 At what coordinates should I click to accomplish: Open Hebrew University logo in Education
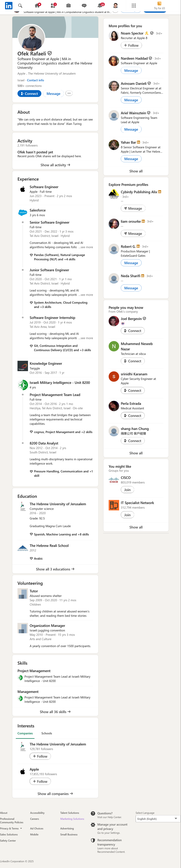23,506
